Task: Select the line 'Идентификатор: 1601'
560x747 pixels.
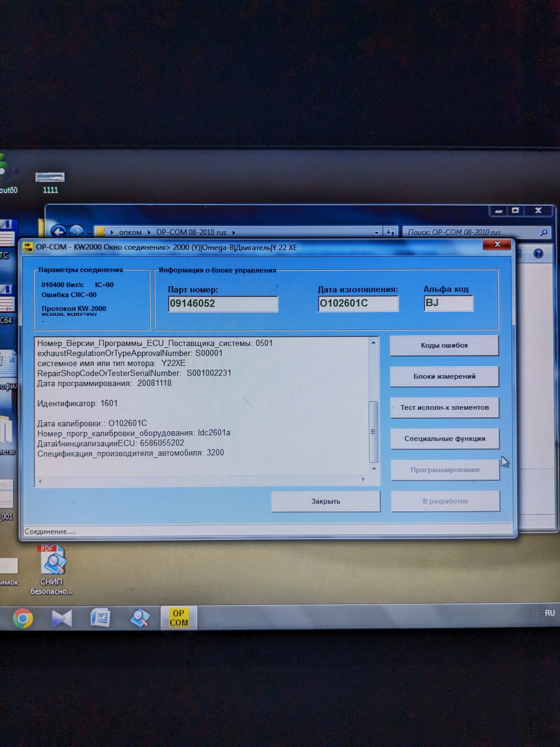Action: [x=77, y=403]
